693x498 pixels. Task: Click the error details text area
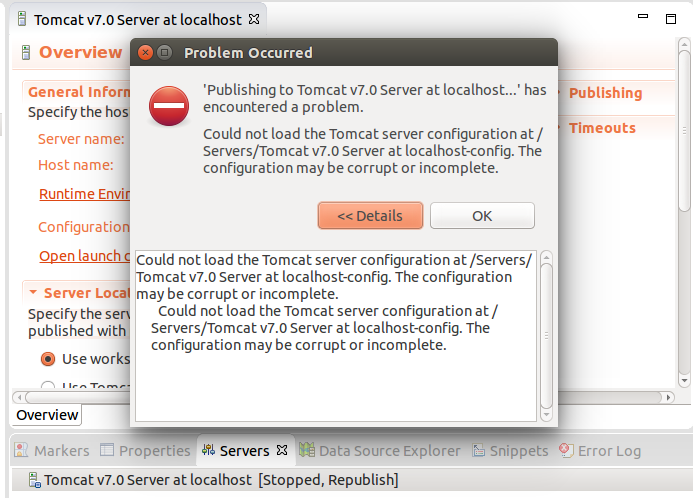tap(336, 336)
